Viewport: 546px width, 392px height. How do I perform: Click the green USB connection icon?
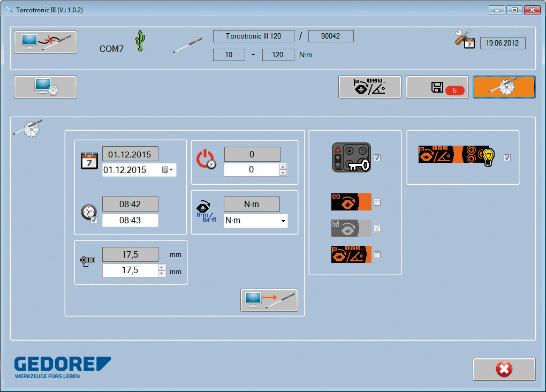pyautogui.click(x=140, y=41)
